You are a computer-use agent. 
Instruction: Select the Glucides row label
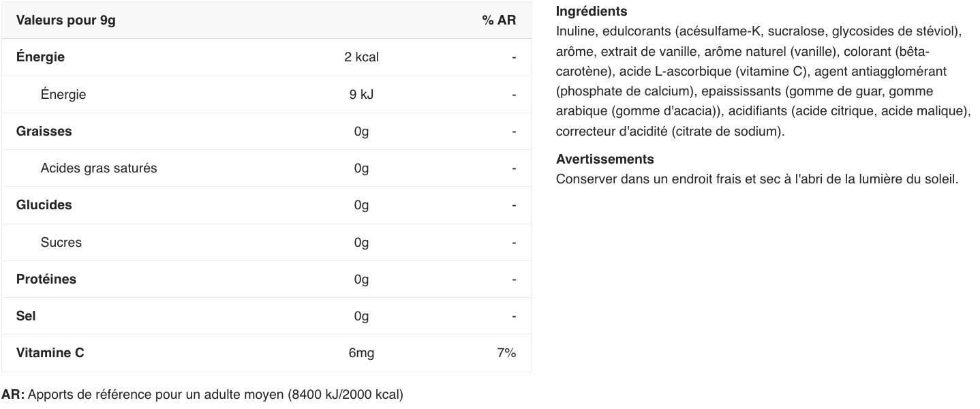click(44, 204)
